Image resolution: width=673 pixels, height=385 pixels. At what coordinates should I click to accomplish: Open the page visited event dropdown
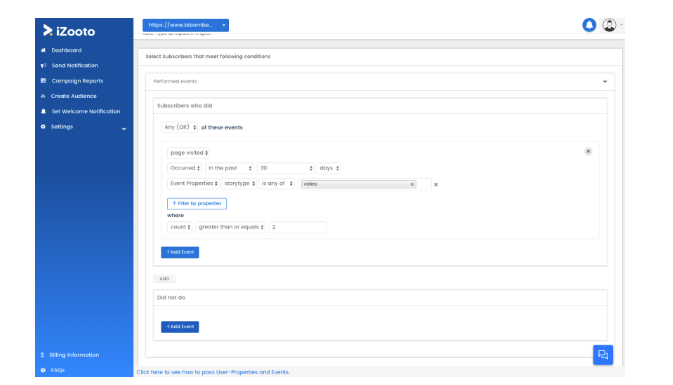(x=188, y=153)
